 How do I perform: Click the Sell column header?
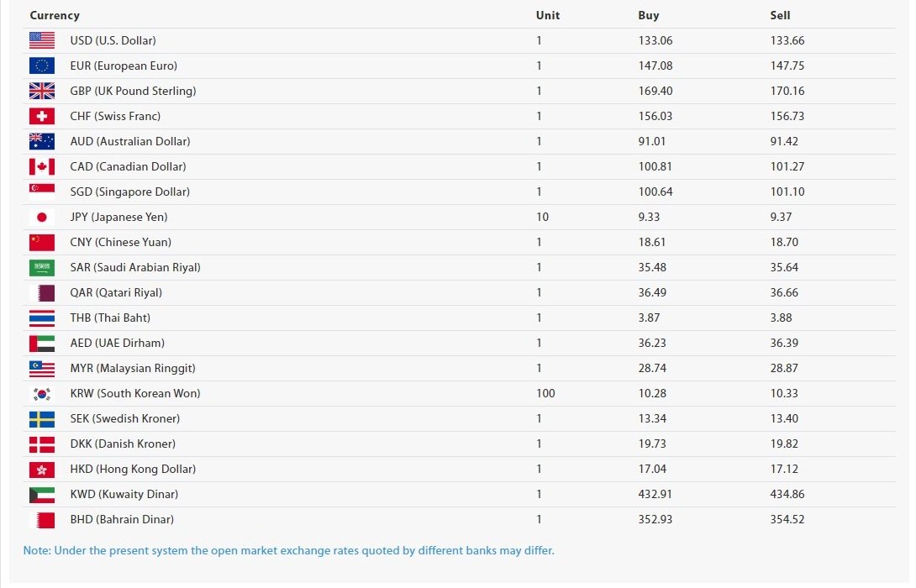[x=780, y=15]
